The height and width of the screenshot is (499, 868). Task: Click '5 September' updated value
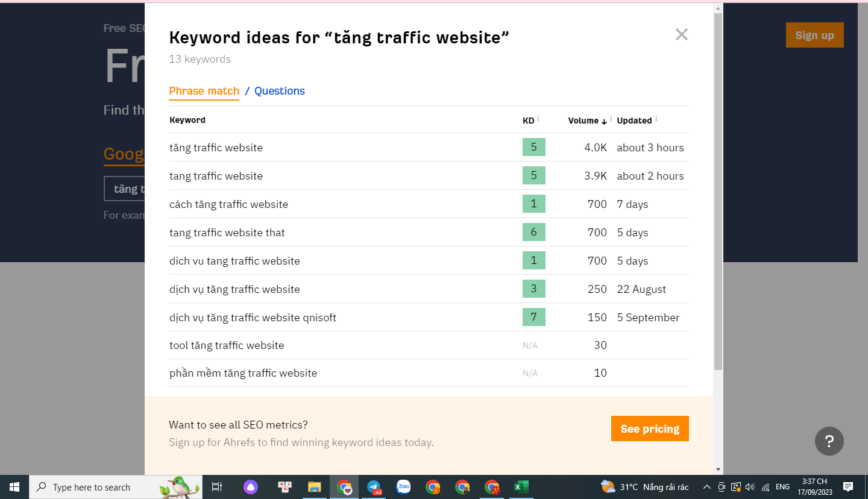648,318
